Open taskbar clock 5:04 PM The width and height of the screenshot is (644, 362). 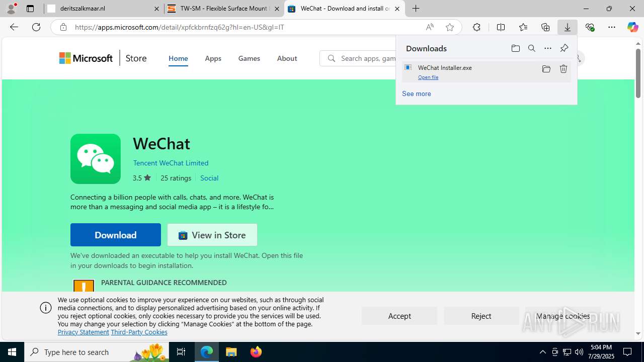[x=601, y=352]
